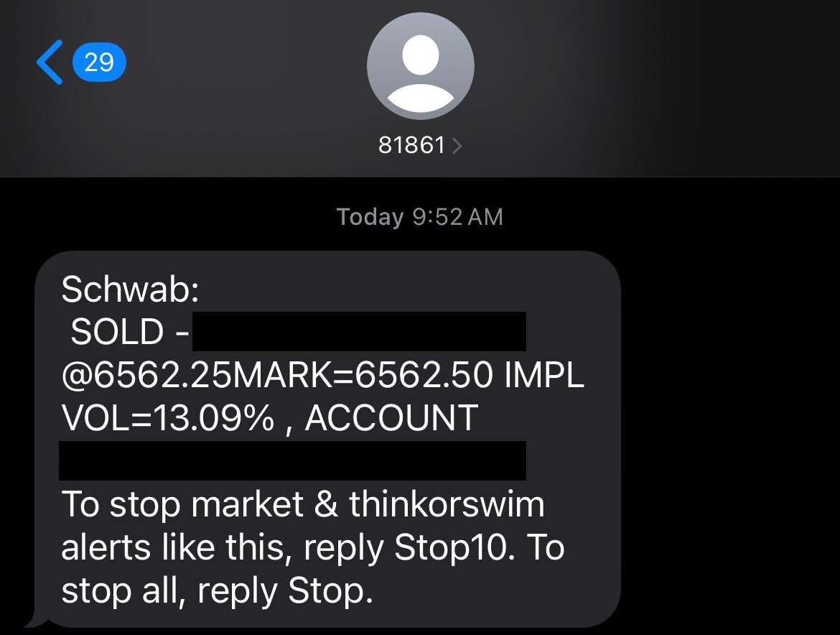Tap the Today 9:52 AM timestamp
Screen dimensions: 840x635
(419, 216)
